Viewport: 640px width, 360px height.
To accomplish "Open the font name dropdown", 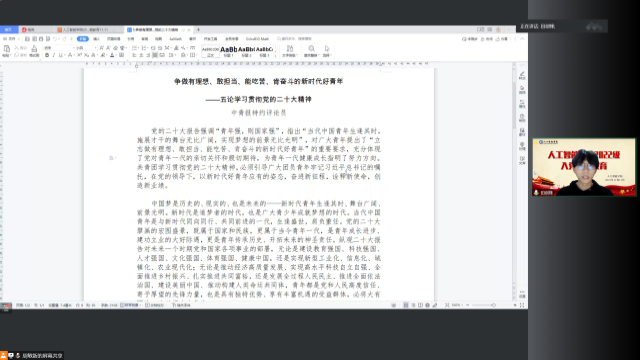I will pyautogui.click(x=59, y=48).
